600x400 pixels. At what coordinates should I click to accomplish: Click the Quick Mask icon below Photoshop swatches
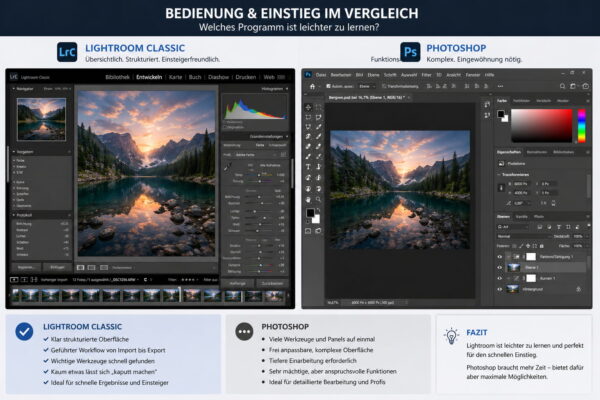308,231
